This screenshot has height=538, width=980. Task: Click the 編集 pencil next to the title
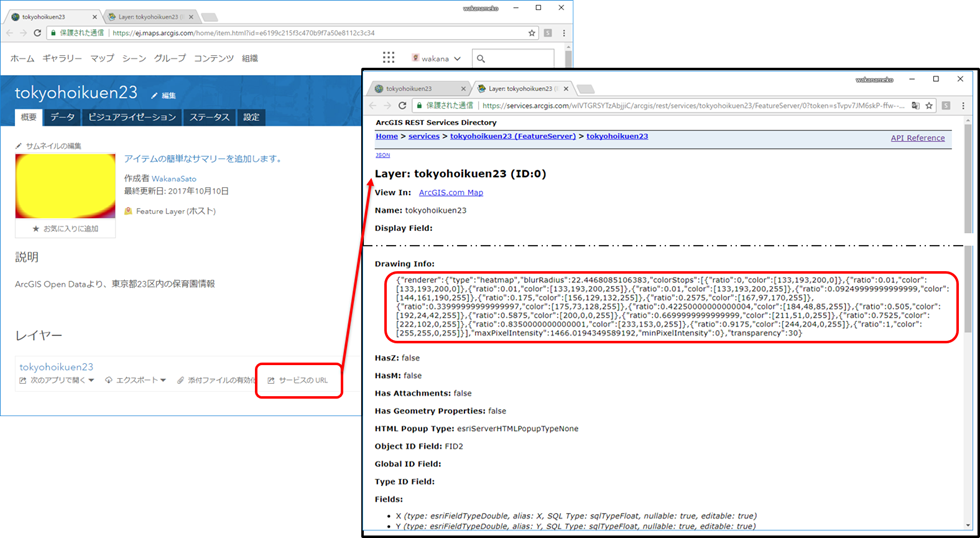point(163,96)
